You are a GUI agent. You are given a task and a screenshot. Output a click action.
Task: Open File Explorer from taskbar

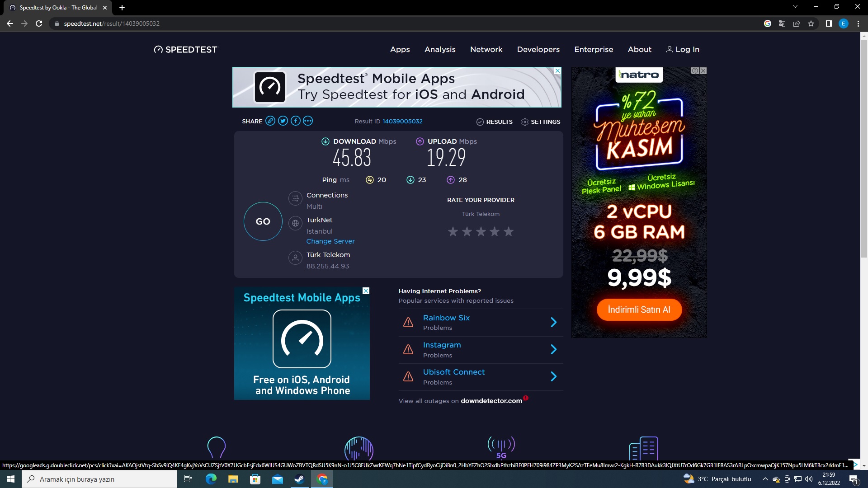[233, 479]
